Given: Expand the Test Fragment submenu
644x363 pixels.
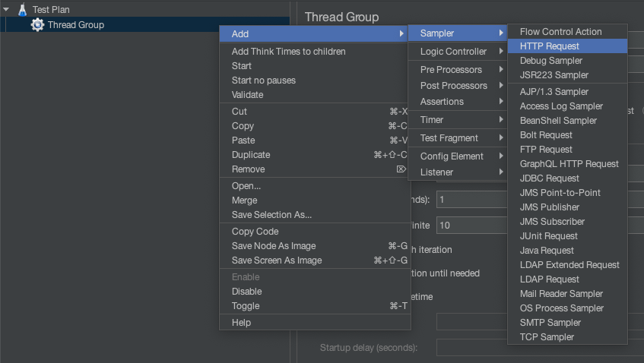Looking at the screenshot, I should pyautogui.click(x=458, y=137).
